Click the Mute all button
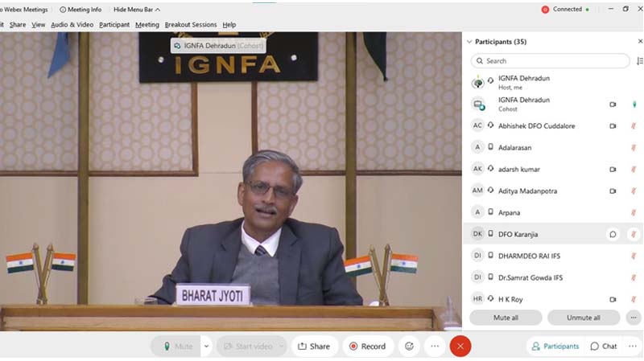Viewport: 644px width, 361px height. point(506,318)
